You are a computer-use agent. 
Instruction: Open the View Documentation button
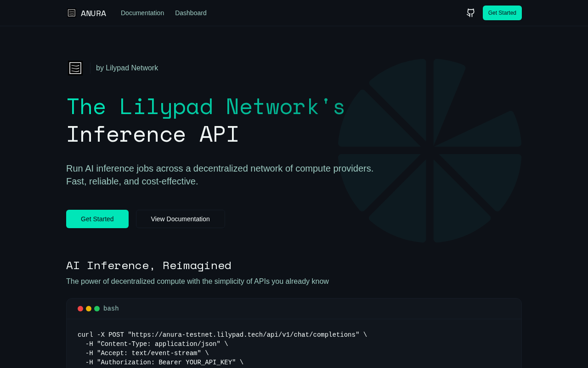point(181,219)
